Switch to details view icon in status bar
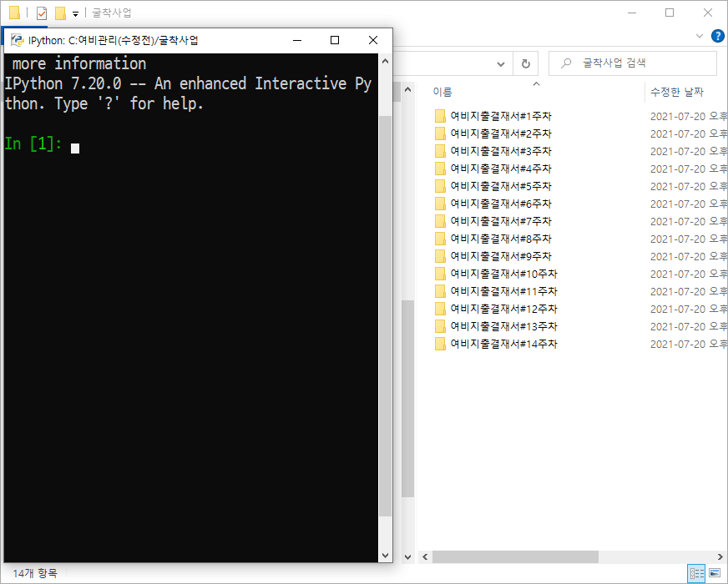 pos(696,573)
